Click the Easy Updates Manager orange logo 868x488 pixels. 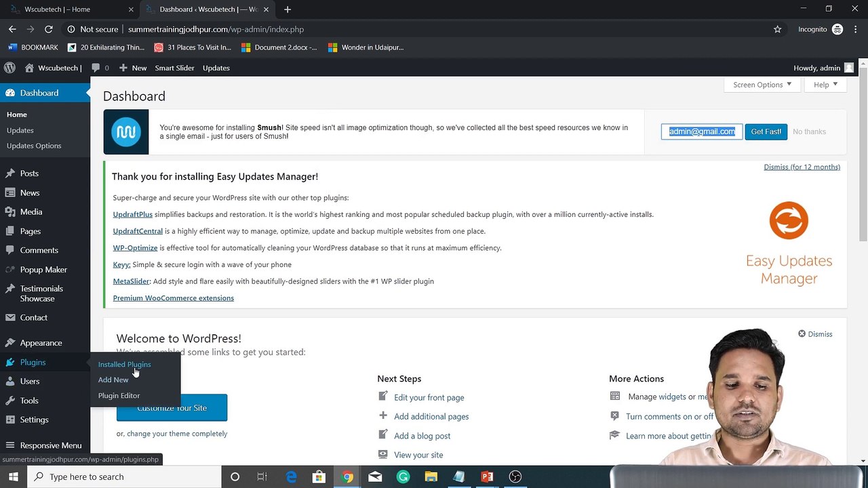[x=789, y=220]
